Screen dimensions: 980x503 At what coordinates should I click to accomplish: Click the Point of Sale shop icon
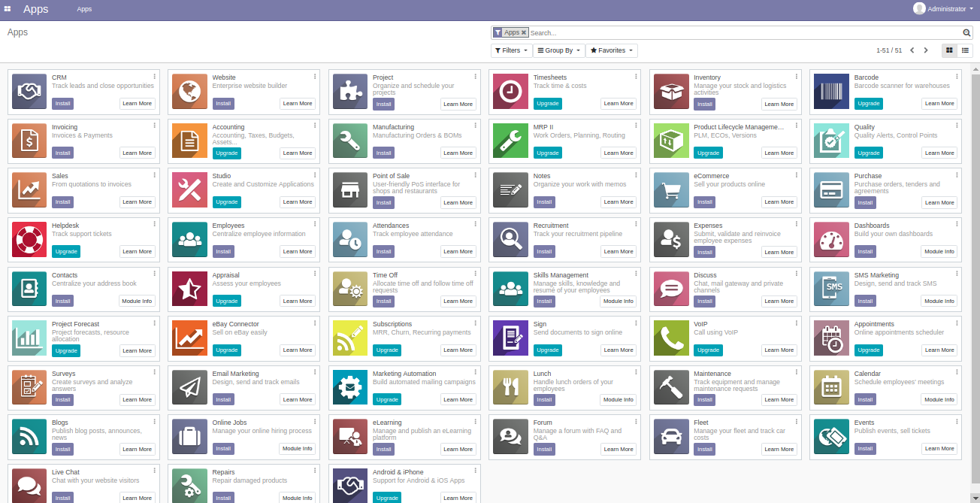coord(350,190)
